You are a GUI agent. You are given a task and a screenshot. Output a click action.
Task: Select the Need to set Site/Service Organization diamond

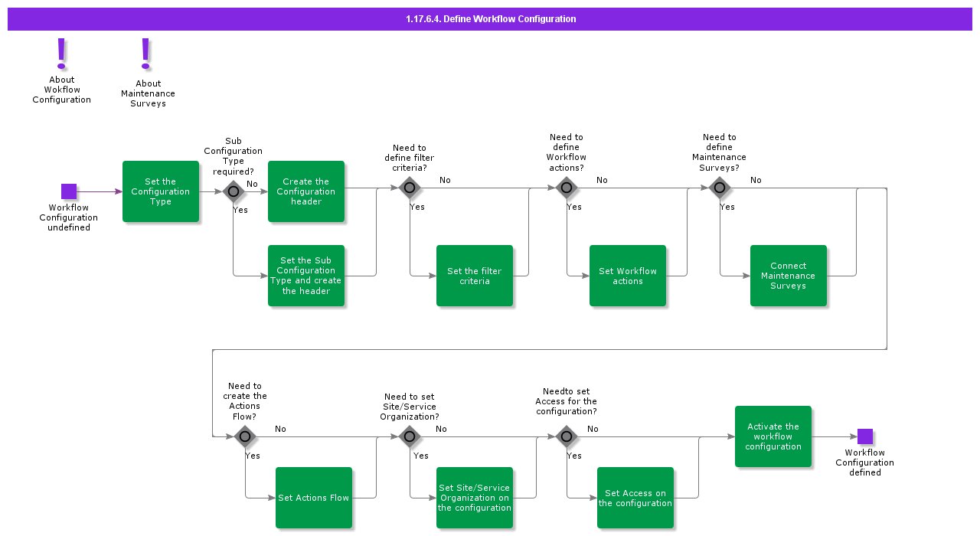tap(410, 436)
